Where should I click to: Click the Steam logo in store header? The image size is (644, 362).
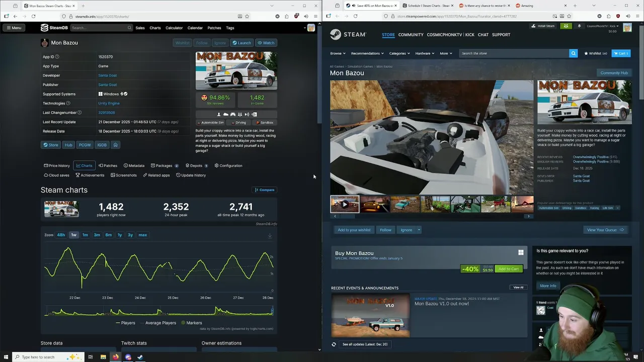click(348, 35)
